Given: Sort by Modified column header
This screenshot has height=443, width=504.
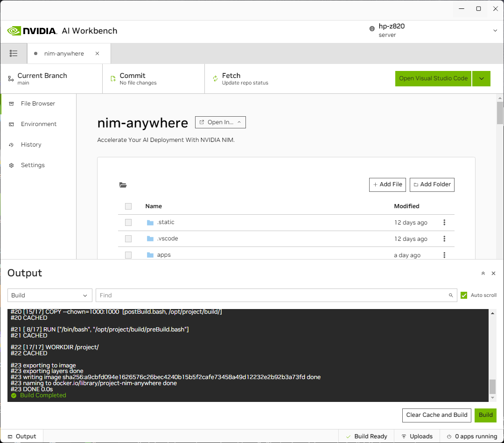Looking at the screenshot, I should (x=406, y=206).
